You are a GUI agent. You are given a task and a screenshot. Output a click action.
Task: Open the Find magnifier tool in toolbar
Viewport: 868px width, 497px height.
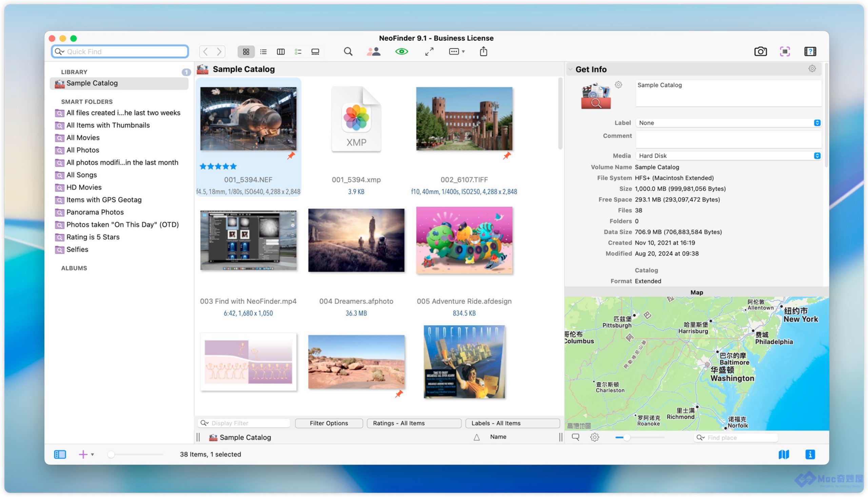click(348, 52)
